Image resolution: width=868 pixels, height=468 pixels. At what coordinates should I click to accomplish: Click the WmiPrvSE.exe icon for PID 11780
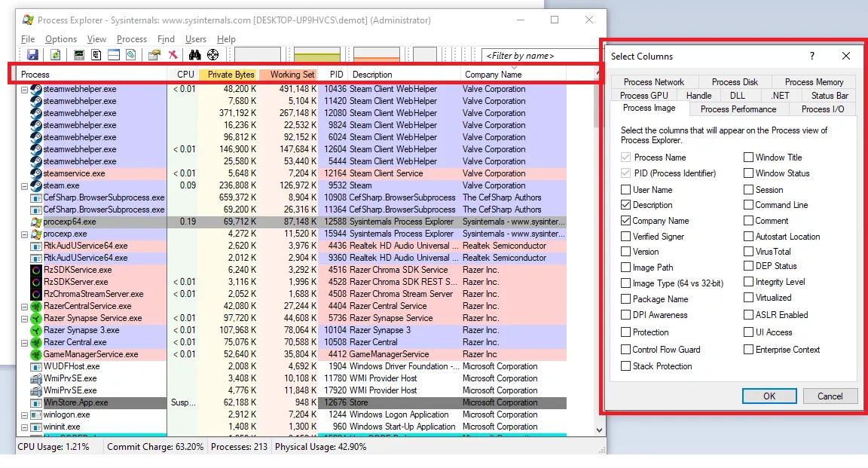(36, 379)
